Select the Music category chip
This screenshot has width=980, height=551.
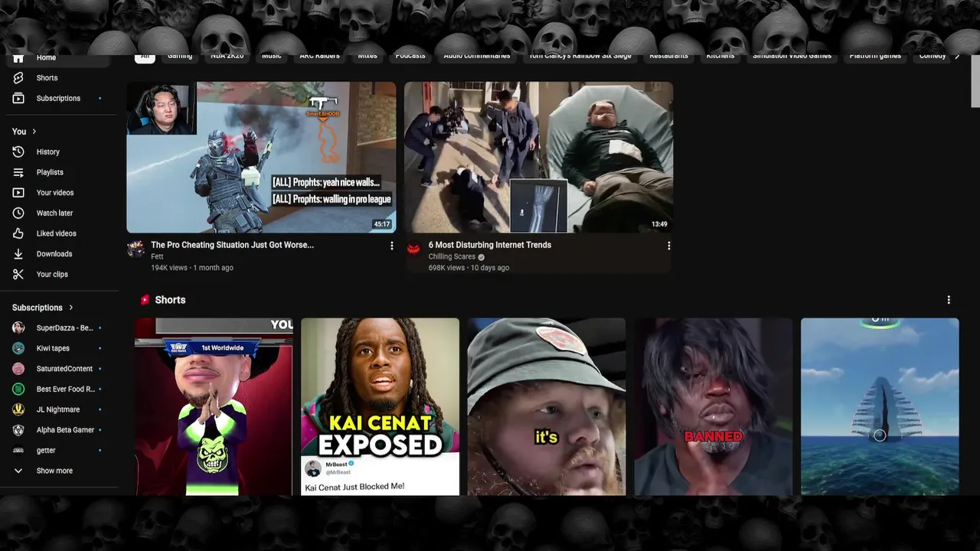tap(272, 56)
